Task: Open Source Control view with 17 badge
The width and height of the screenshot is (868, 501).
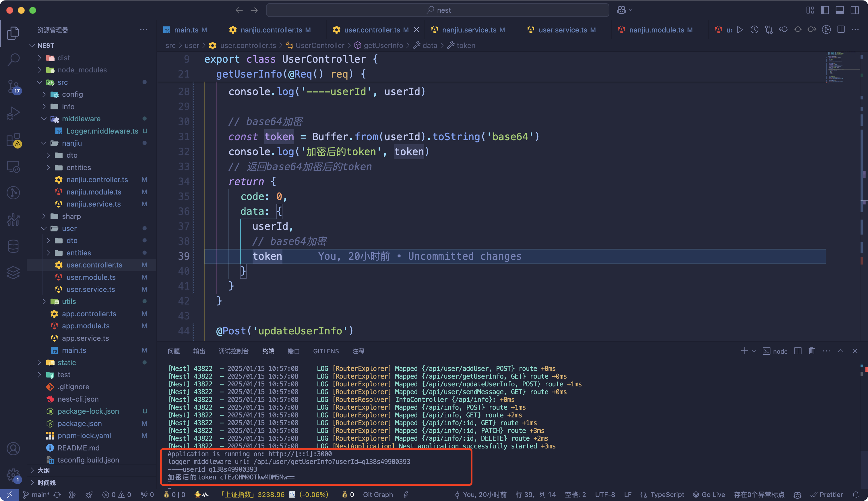Action: [x=13, y=86]
